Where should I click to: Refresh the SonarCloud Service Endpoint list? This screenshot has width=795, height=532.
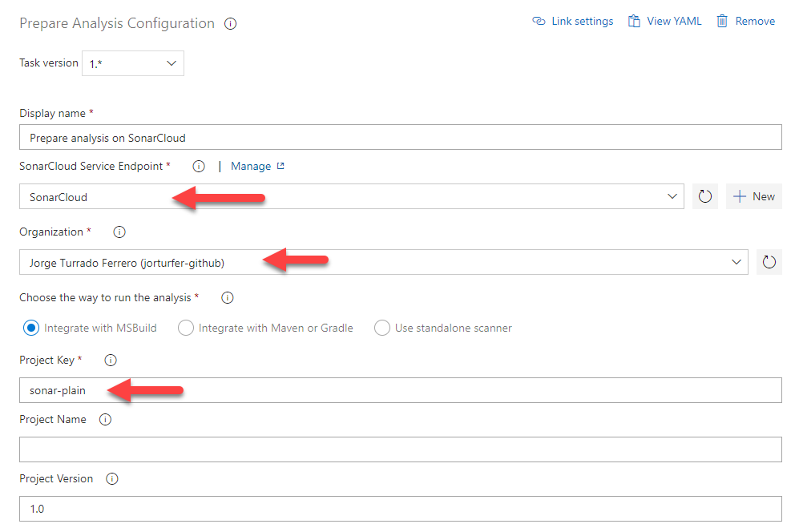[705, 196]
